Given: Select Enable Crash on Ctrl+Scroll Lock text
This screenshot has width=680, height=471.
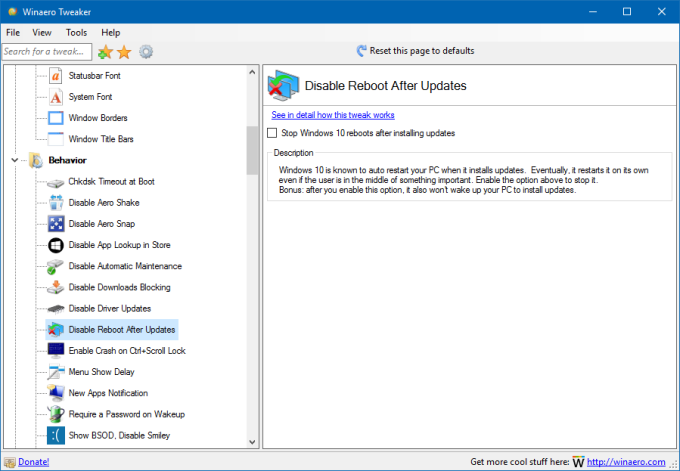Looking at the screenshot, I should [127, 351].
